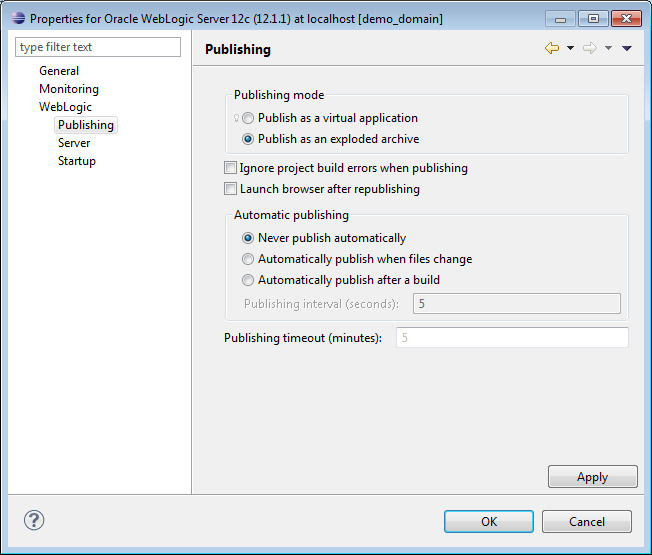Close the Properties dialog window

coord(626,19)
